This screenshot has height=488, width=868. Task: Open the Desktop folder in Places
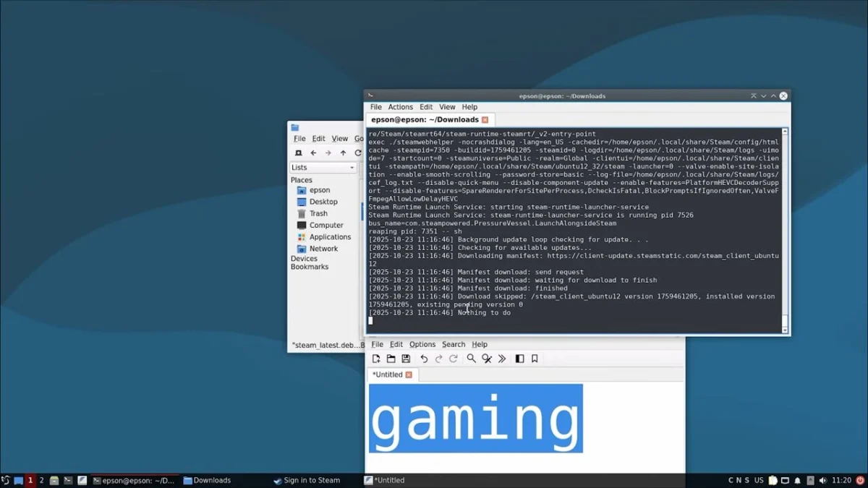tap(323, 202)
